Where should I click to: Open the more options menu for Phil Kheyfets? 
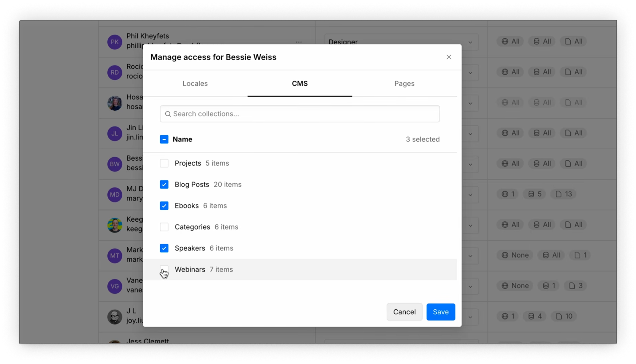click(299, 42)
